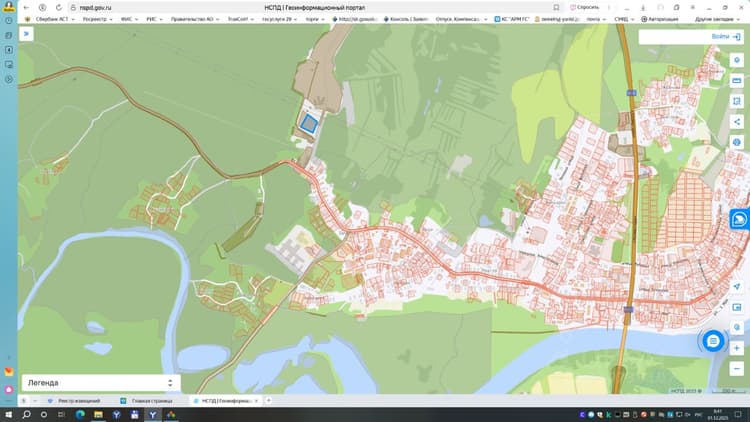
Task: Open the Windows Start menu
Action: point(8,414)
